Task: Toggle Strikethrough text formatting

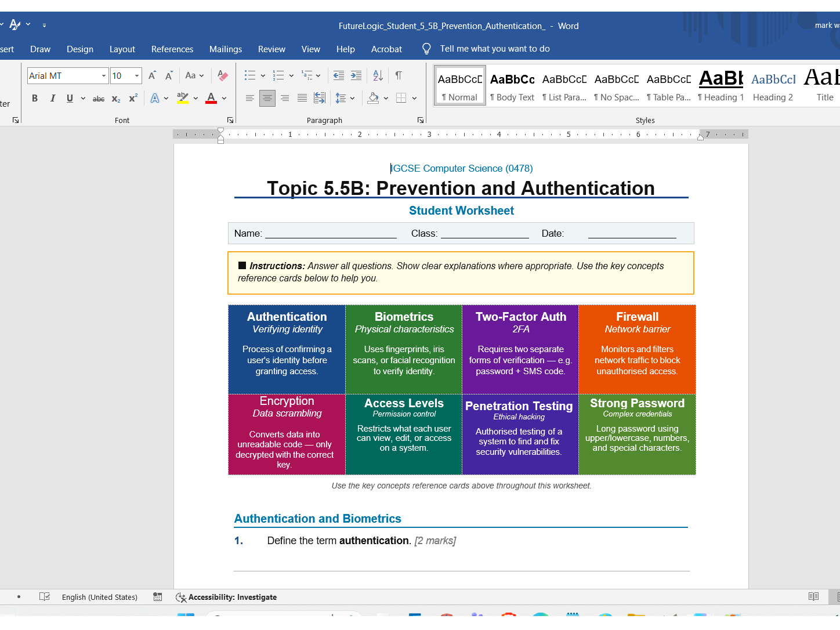Action: click(99, 99)
